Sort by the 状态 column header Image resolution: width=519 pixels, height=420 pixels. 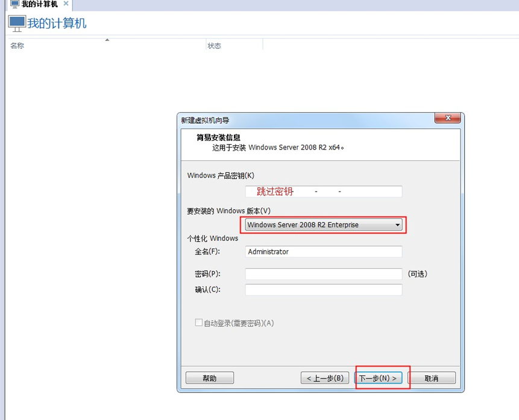pos(234,46)
